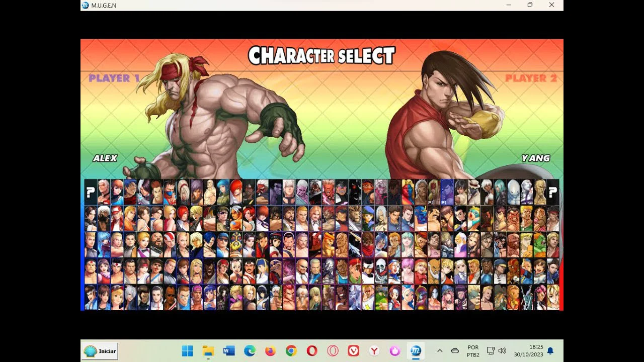
Task: Choose the teal long-haired Remy portrait
Action: [x=500, y=192]
